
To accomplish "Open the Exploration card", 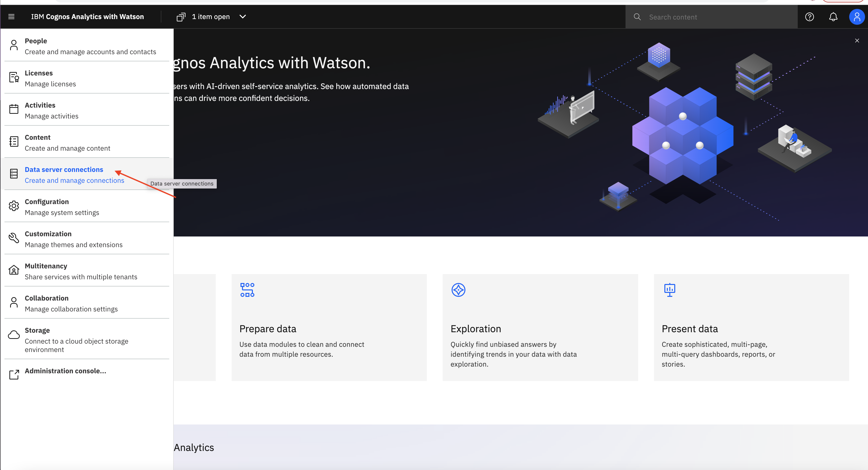I will click(540, 327).
